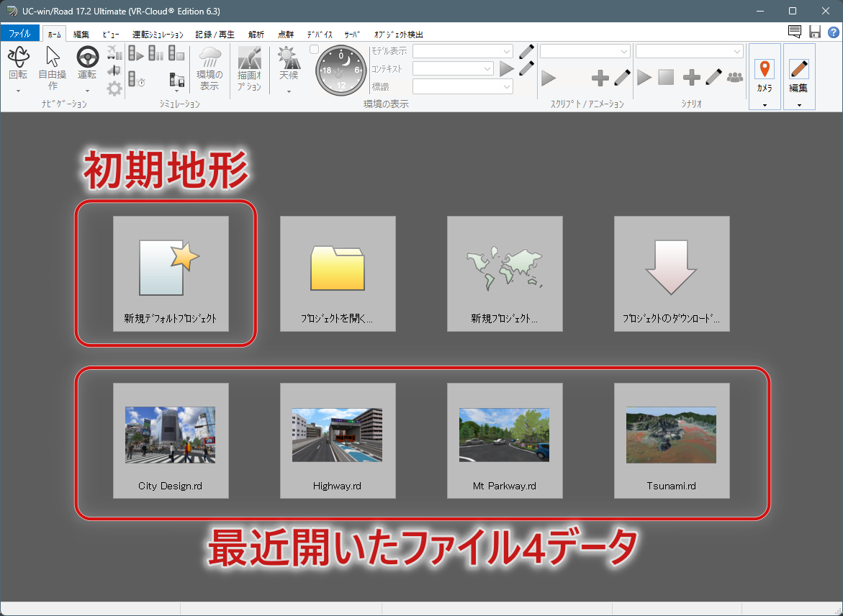Expand the モデル表示 dropdown

[462, 51]
